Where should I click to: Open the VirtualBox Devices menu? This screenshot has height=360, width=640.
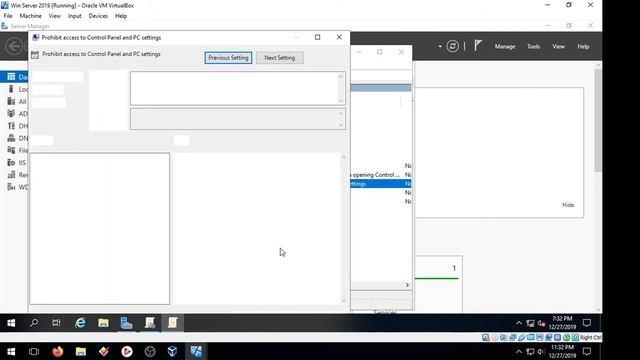pos(98,16)
